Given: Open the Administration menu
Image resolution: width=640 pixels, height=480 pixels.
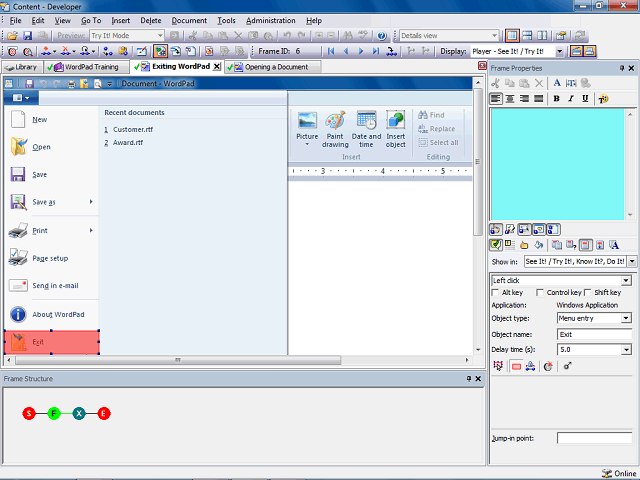Looking at the screenshot, I should pos(271,20).
